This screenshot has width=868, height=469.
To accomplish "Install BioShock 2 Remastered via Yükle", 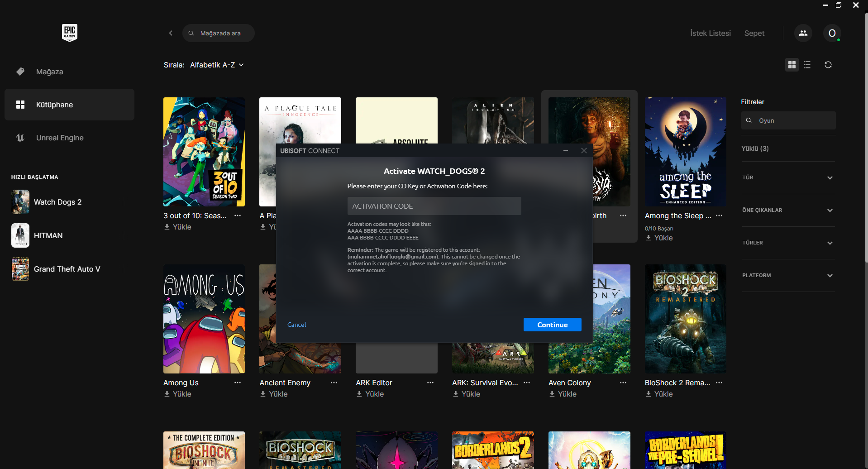I will pyautogui.click(x=659, y=394).
